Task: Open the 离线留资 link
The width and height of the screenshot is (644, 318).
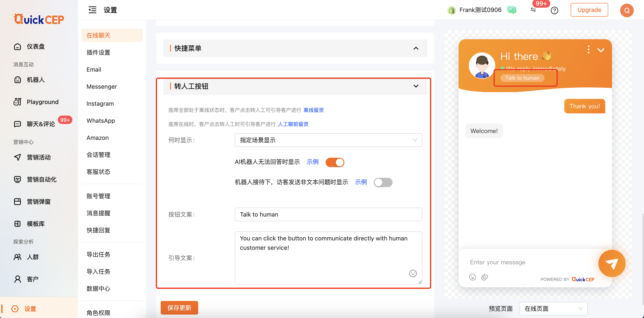Action: (x=313, y=110)
